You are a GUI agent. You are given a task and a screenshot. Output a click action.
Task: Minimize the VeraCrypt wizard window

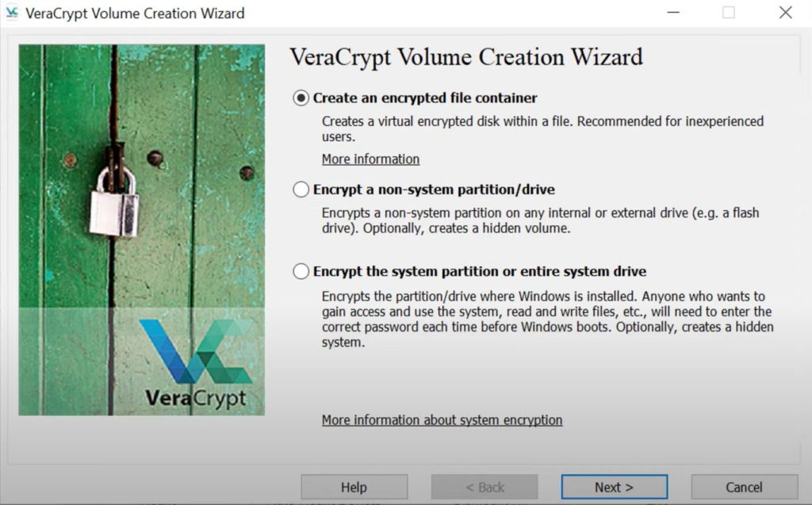673,13
